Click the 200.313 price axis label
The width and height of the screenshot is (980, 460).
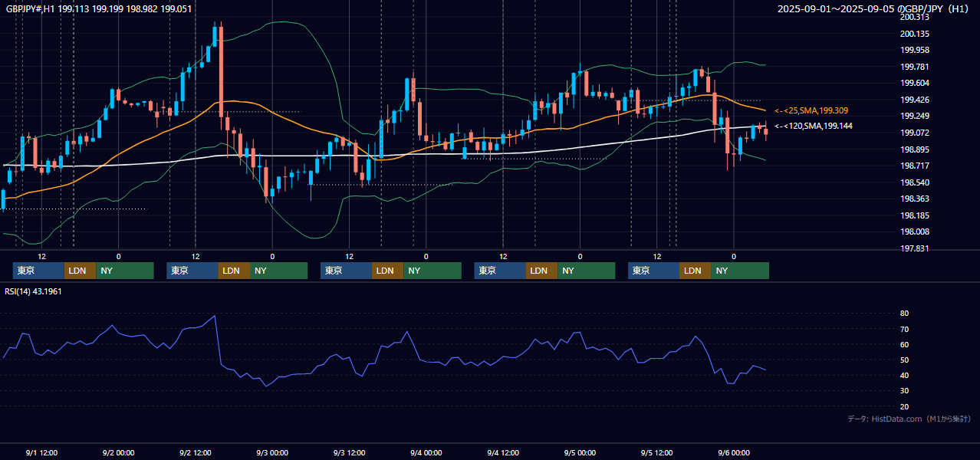point(915,17)
